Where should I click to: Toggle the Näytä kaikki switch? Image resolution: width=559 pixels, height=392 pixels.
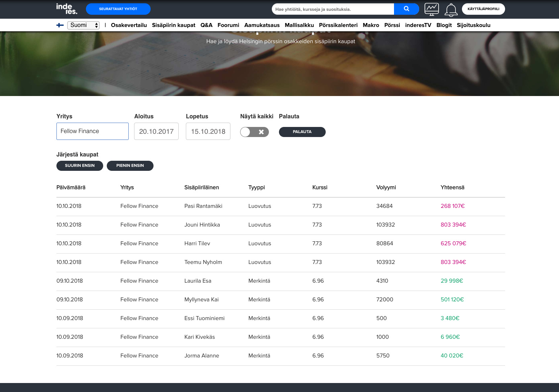[x=254, y=132]
